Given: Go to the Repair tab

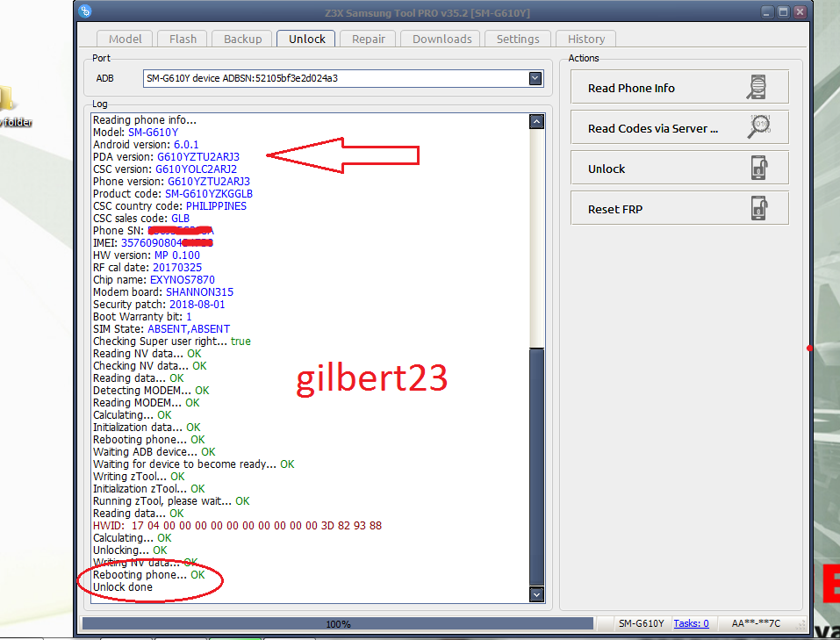Looking at the screenshot, I should 368,40.
